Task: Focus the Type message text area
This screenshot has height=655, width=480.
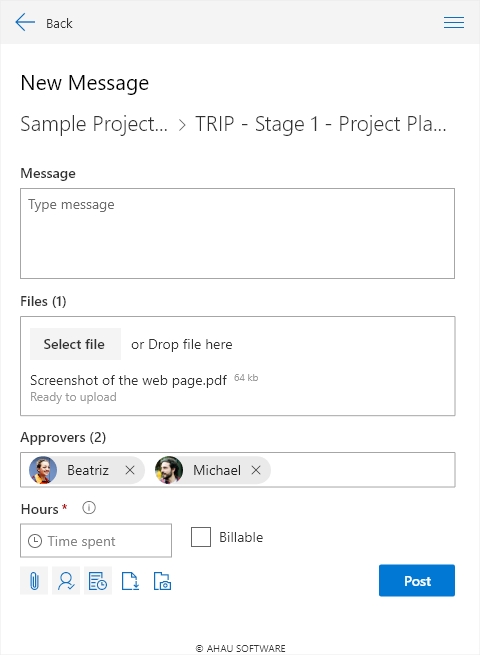Action: 237,234
